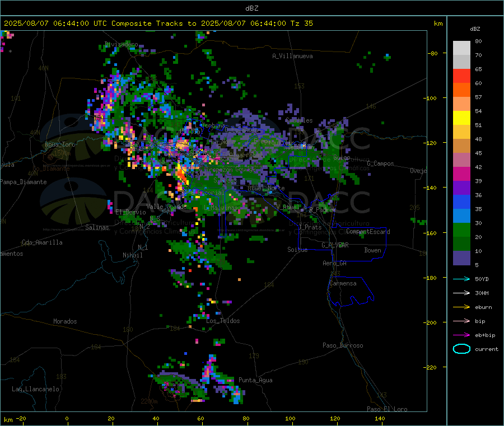Screen dimensions: 504x426
Task: Click the Nihuil map label
Action: pos(132,255)
